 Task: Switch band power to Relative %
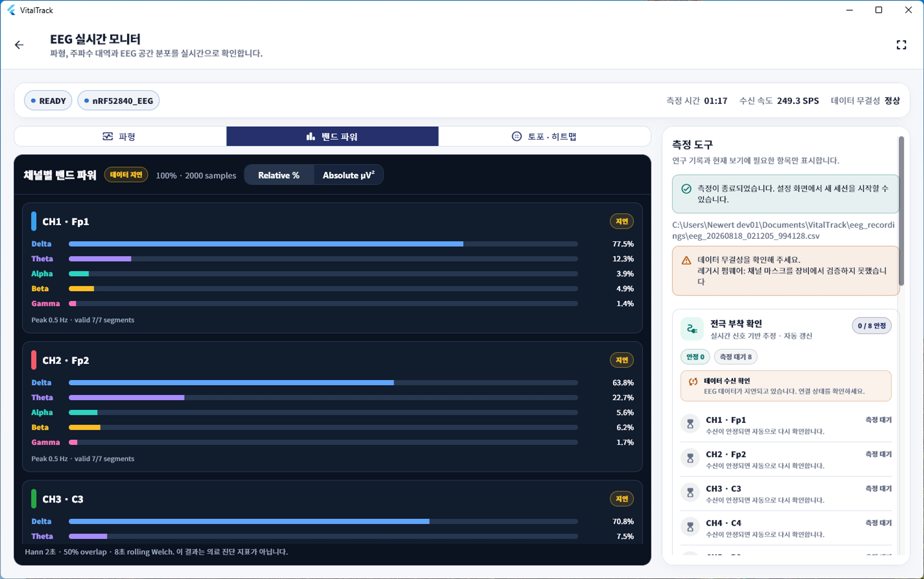(x=279, y=175)
